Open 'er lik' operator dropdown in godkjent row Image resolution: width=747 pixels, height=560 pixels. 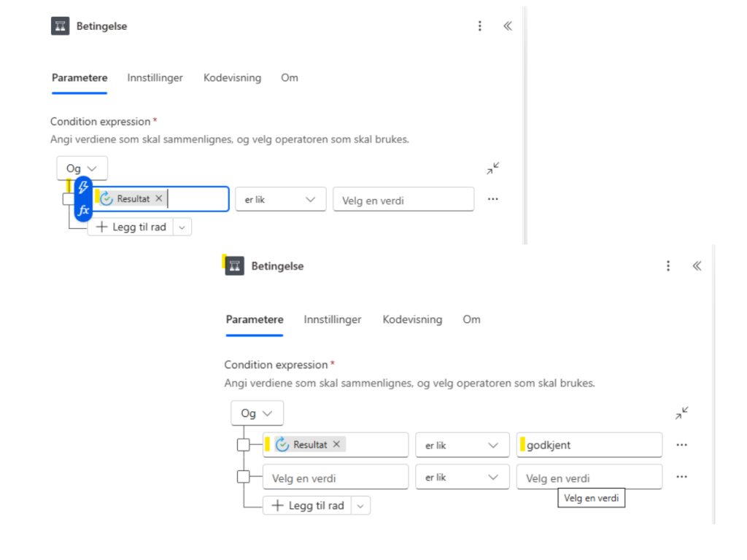click(x=462, y=445)
